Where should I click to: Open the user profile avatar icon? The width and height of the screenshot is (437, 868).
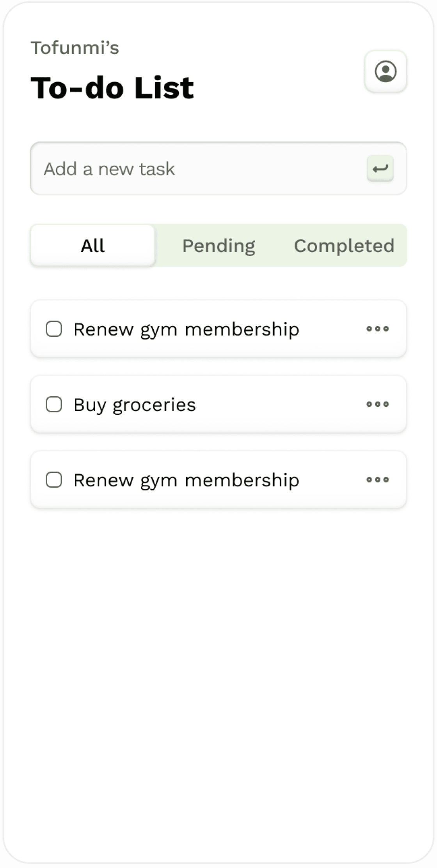[385, 72]
